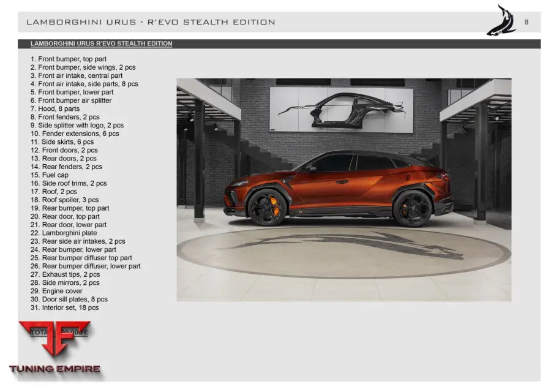Click item 22. Lamborghini plate entry
Image resolution: width=551 pixels, height=392 pixels.
(64, 233)
